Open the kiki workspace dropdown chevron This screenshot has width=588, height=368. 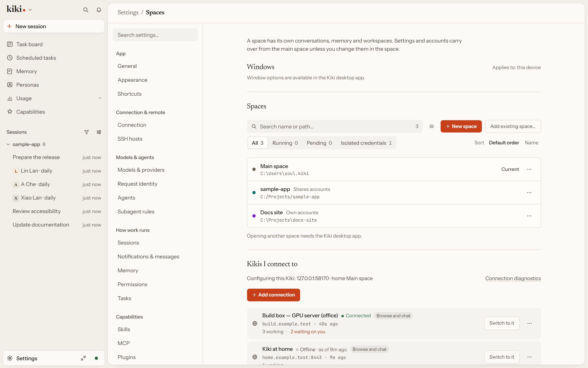(x=30, y=10)
